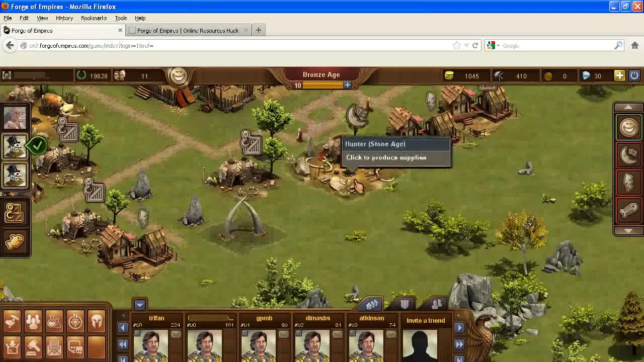Viewport: 644px width, 362px height.
Task: Tick the checkbox on dimasbs's player card
Action: (298, 334)
